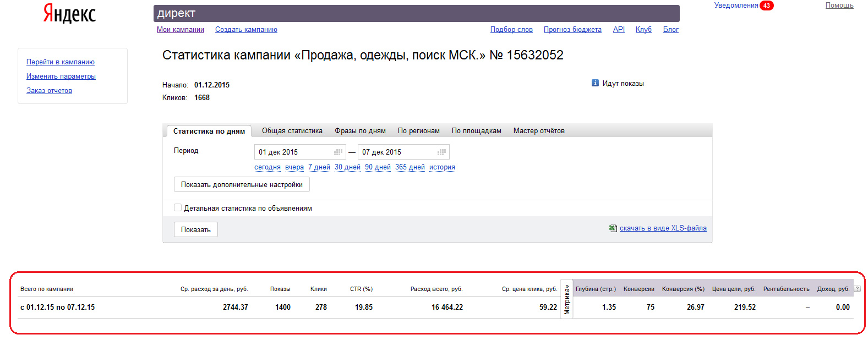Click the Цена цели value 219.52

(x=745, y=308)
